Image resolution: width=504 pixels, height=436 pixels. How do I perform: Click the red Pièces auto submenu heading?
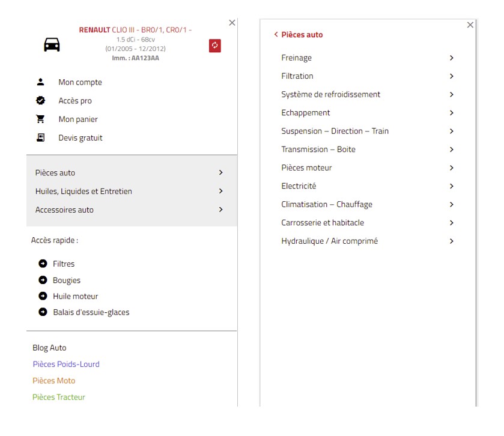302,35
